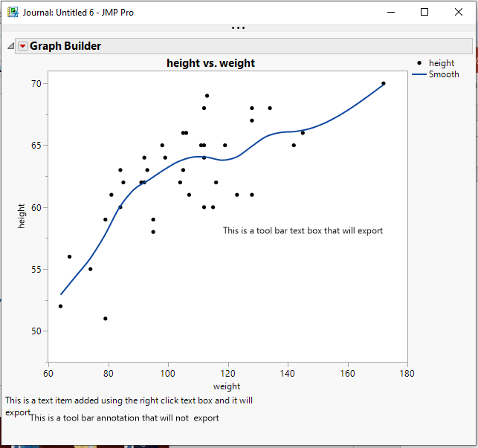Reveal hidden menu via the three dots bar
Viewport: 478px width, 448px height.
[238, 27]
